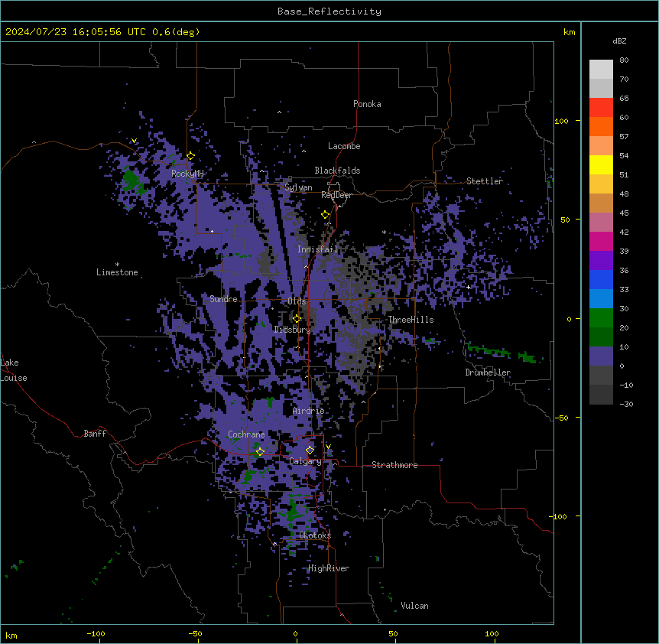The height and width of the screenshot is (644, 659).
Task: Click the Banff town label
Action: [x=95, y=434]
